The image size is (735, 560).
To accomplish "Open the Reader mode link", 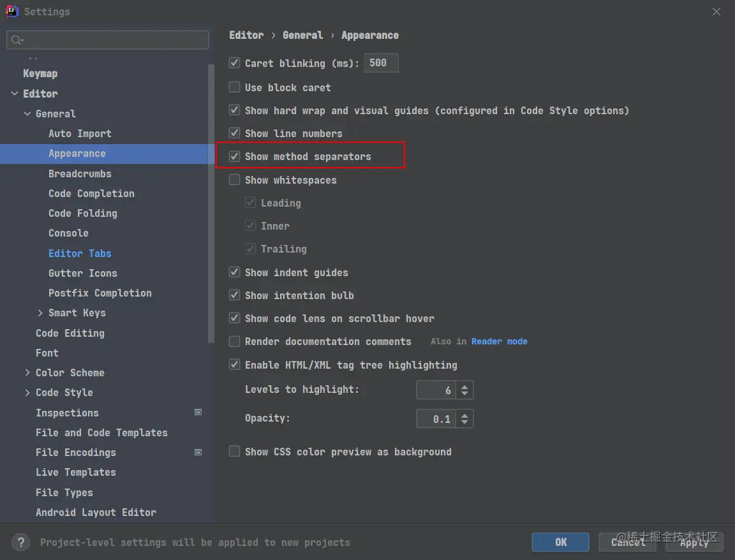I will pyautogui.click(x=499, y=341).
